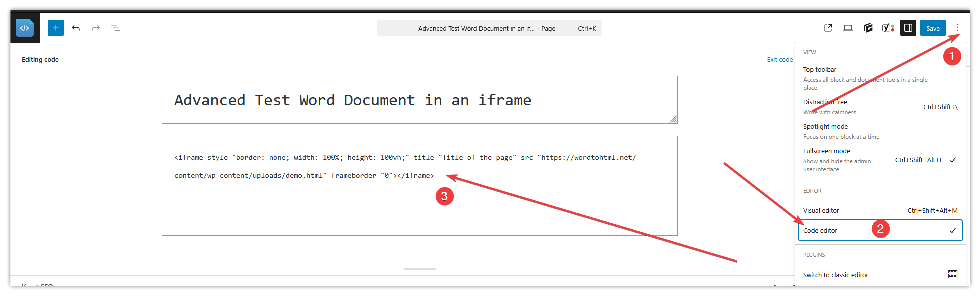Click the redo arrow icon
This screenshot has width=980, height=296.
tap(96, 28)
